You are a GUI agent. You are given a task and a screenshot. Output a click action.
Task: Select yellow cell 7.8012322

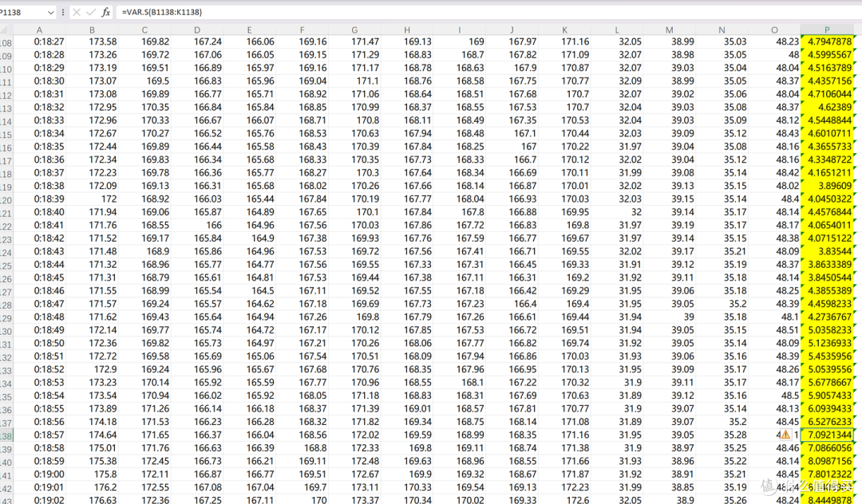828,474
